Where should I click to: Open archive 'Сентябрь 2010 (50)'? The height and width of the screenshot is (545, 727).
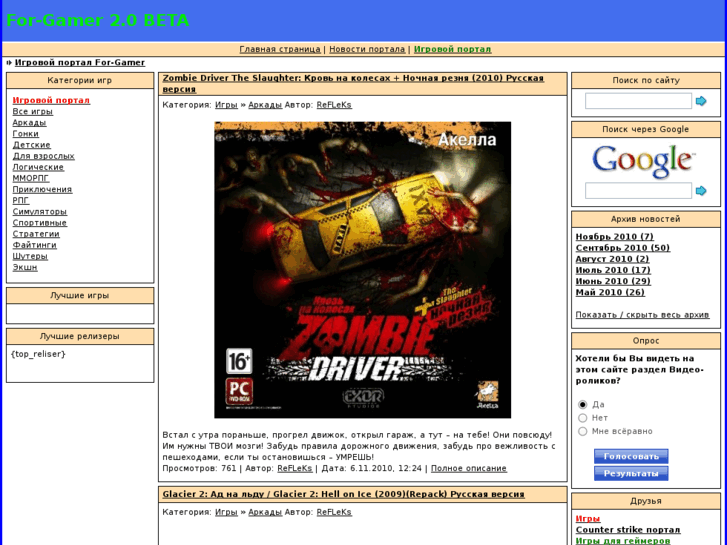(x=623, y=248)
